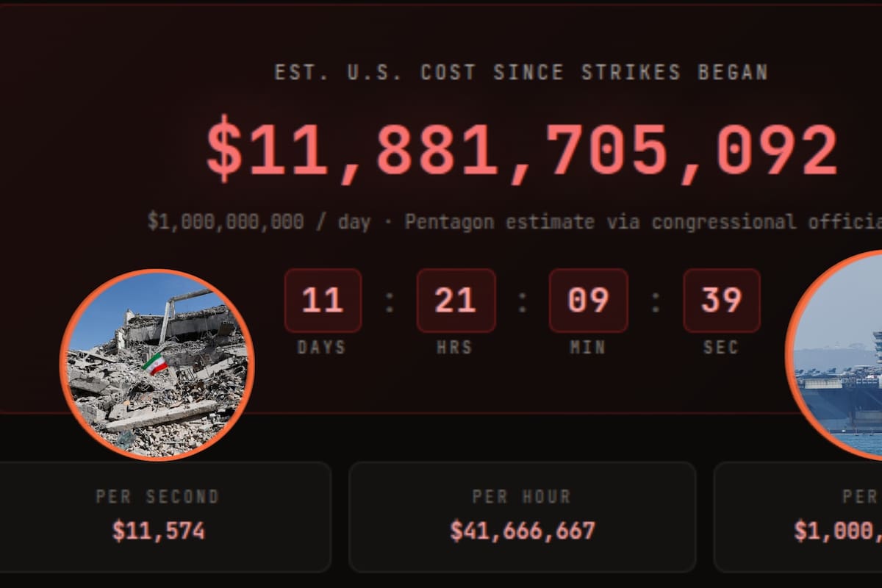The width and height of the screenshot is (882, 588).
Task: Click the $11,881,705,092 total cost figure
Action: pyautogui.click(x=521, y=151)
